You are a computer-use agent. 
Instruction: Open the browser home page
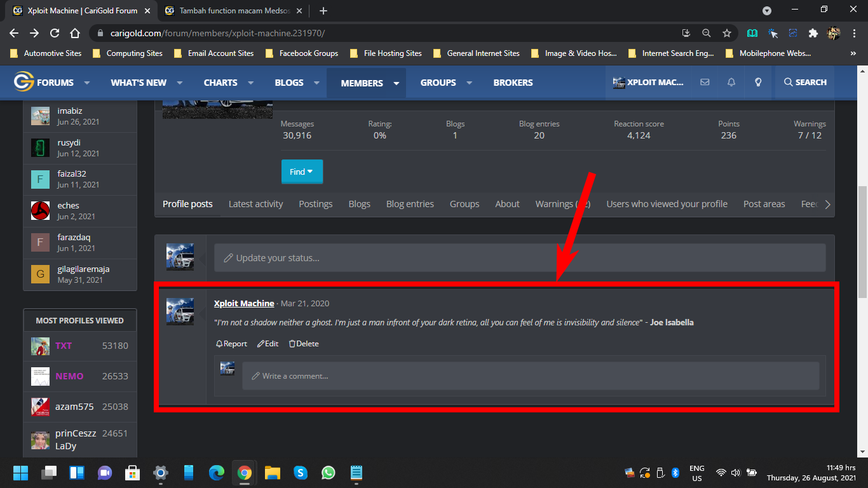[75, 33]
